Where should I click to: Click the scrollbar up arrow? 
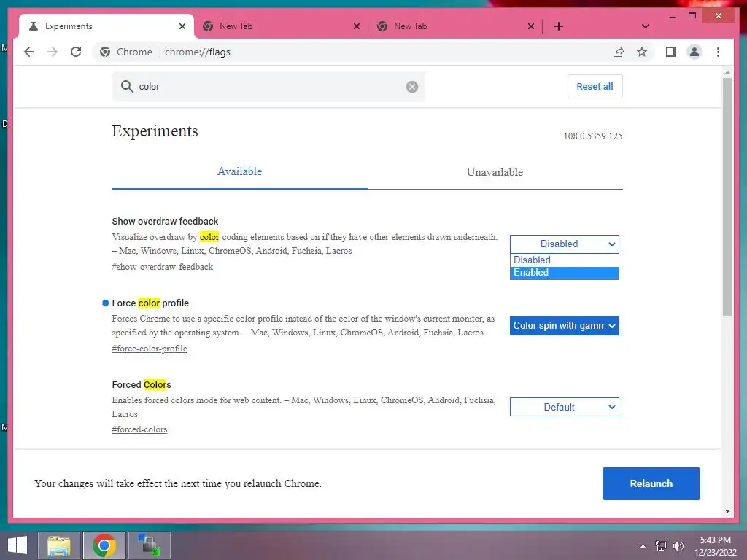click(727, 72)
